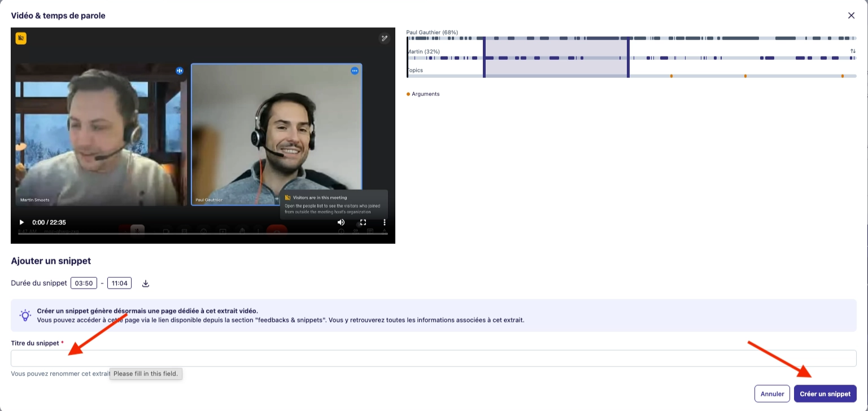Click an orange Arguments topic marker
Viewport: 868px width, 411px height.
point(671,76)
